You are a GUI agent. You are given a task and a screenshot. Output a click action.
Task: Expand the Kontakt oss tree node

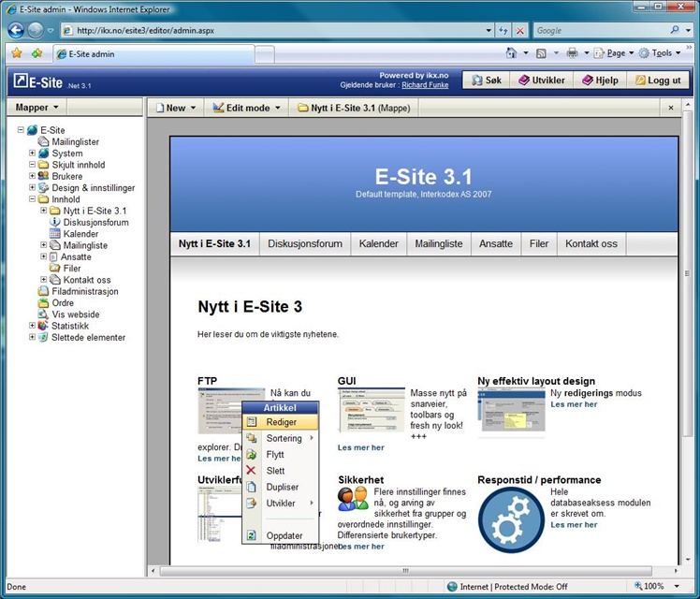pos(43,280)
